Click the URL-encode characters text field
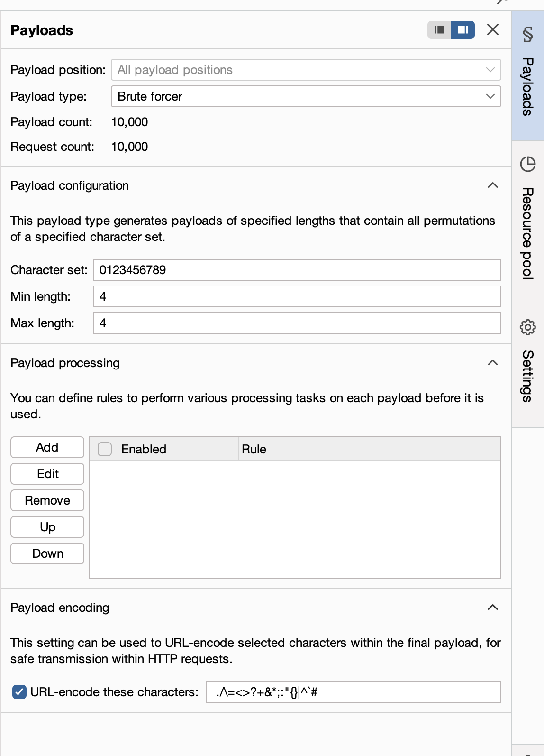544x756 pixels. coord(354,692)
